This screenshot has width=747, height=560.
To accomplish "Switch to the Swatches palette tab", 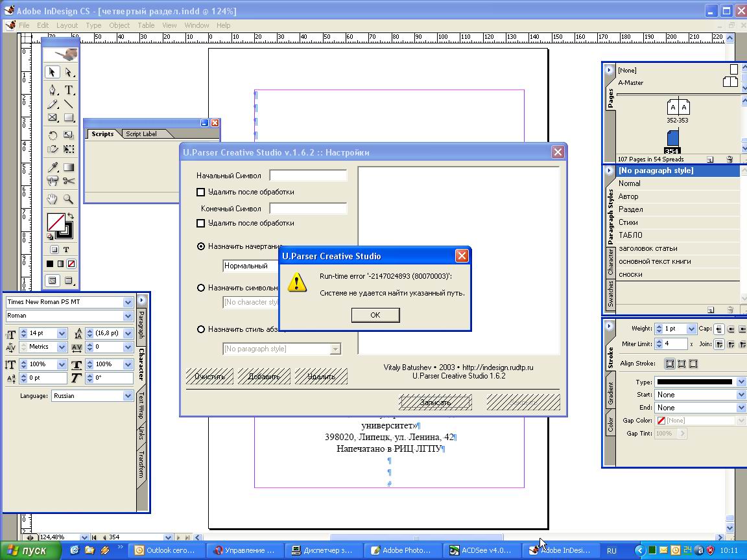I will [x=610, y=294].
